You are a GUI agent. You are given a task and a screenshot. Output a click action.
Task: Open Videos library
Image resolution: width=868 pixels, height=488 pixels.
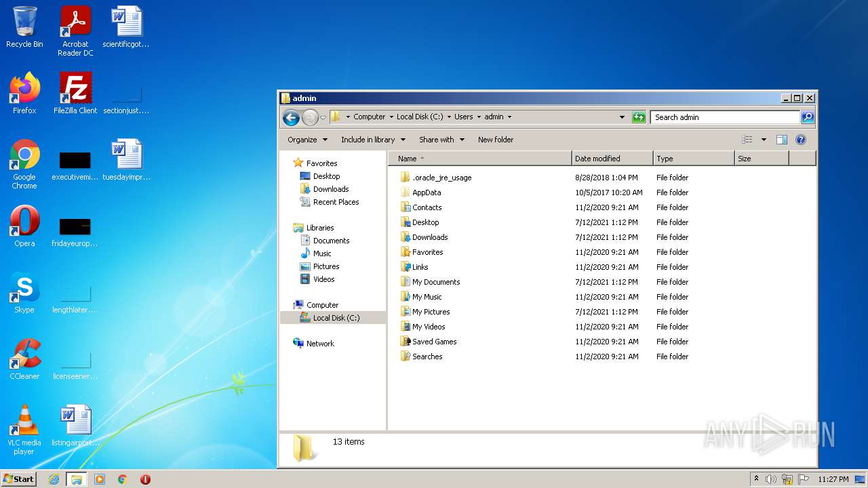coord(317,279)
